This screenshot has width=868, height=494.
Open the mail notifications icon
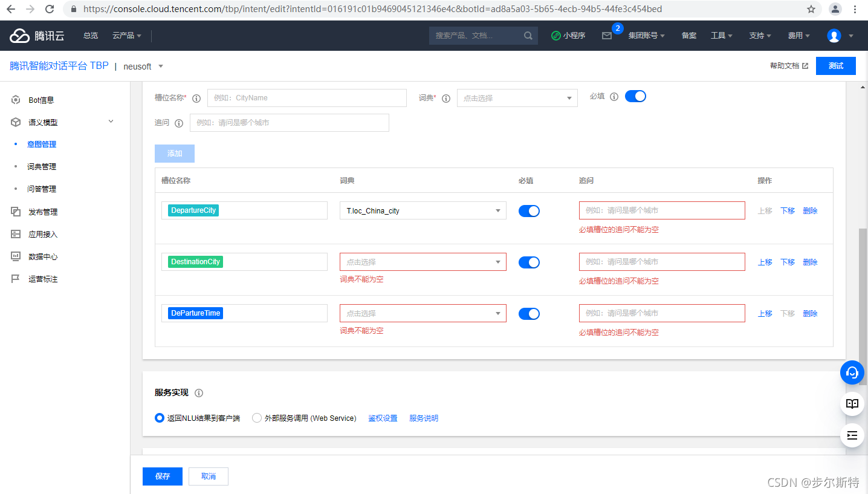pos(607,36)
